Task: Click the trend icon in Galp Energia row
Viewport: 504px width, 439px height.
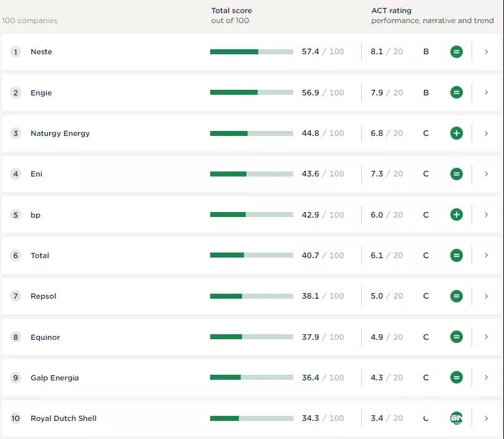Action: [x=457, y=377]
